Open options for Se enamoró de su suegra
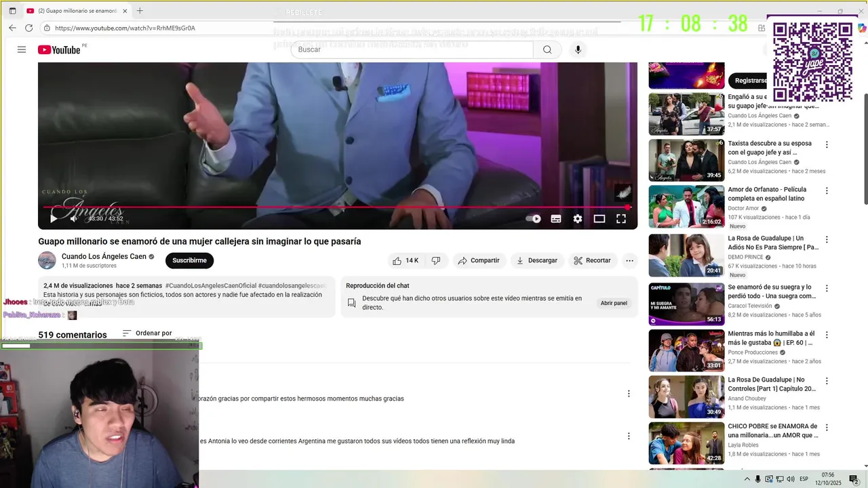The height and width of the screenshot is (488, 868). pos(827,288)
